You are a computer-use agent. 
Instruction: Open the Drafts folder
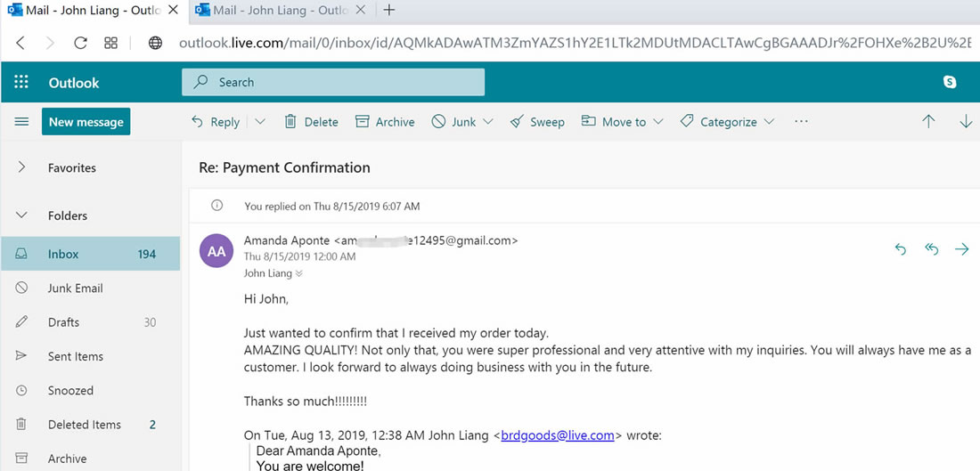pyautogui.click(x=63, y=322)
